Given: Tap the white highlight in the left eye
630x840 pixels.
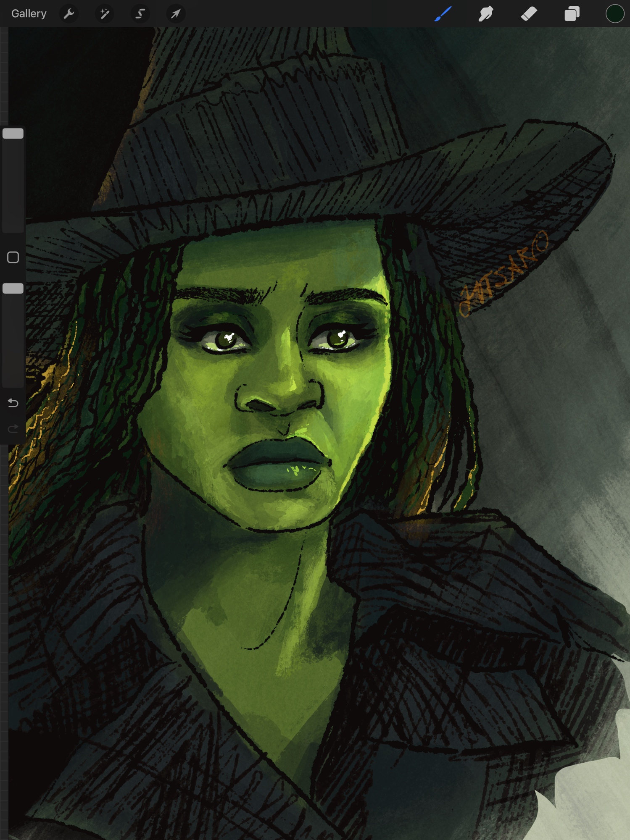Looking at the screenshot, I should (229, 337).
